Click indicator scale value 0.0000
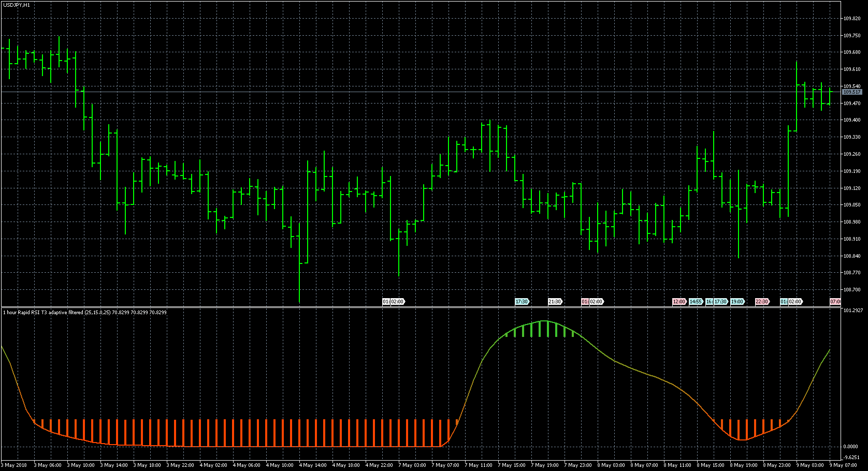 851,446
